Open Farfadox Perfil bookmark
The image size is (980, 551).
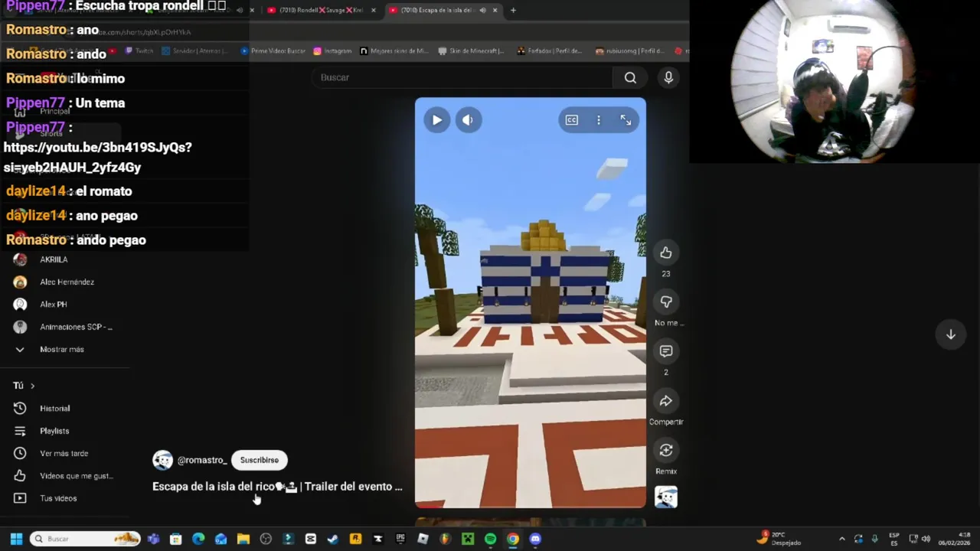[550, 51]
